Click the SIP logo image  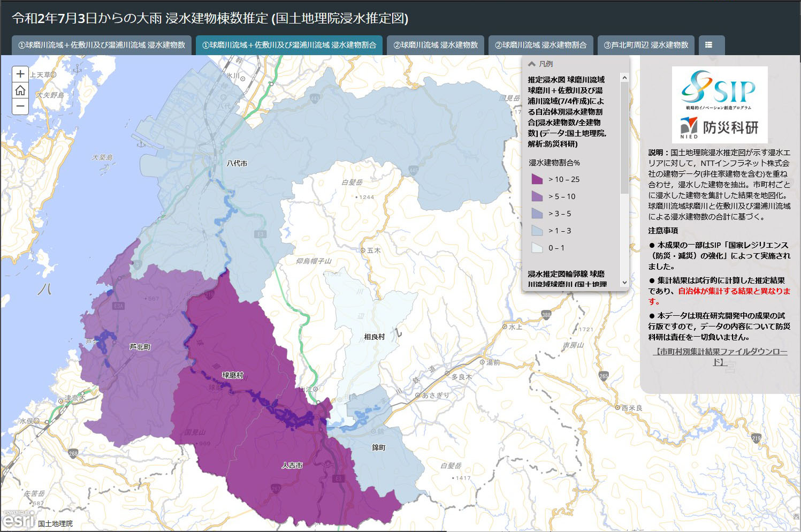719,88
